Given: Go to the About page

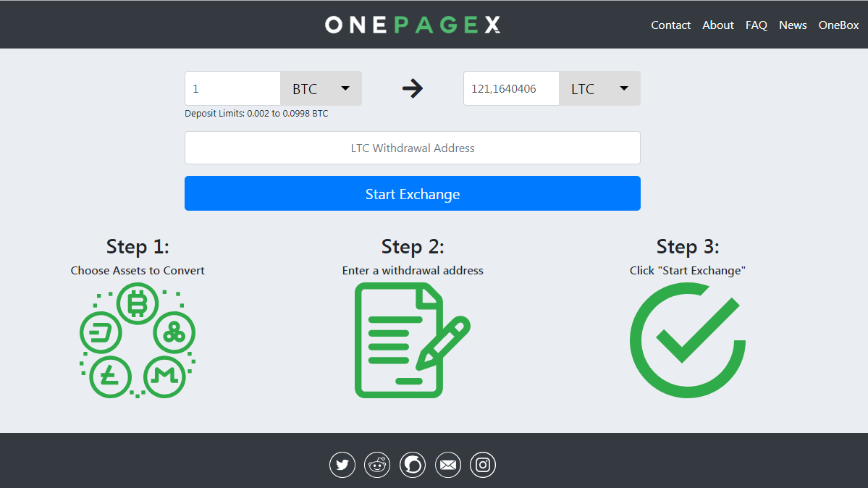Looking at the screenshot, I should click(718, 25).
